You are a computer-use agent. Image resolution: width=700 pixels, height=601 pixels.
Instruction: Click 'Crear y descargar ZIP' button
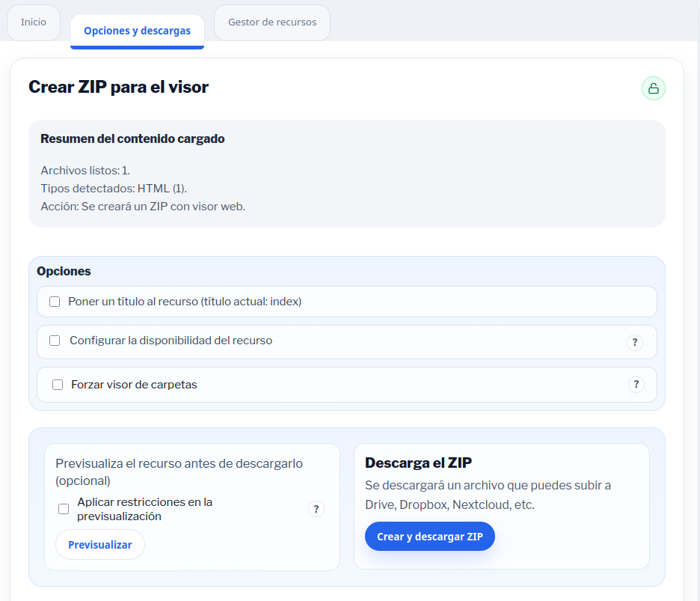point(430,537)
